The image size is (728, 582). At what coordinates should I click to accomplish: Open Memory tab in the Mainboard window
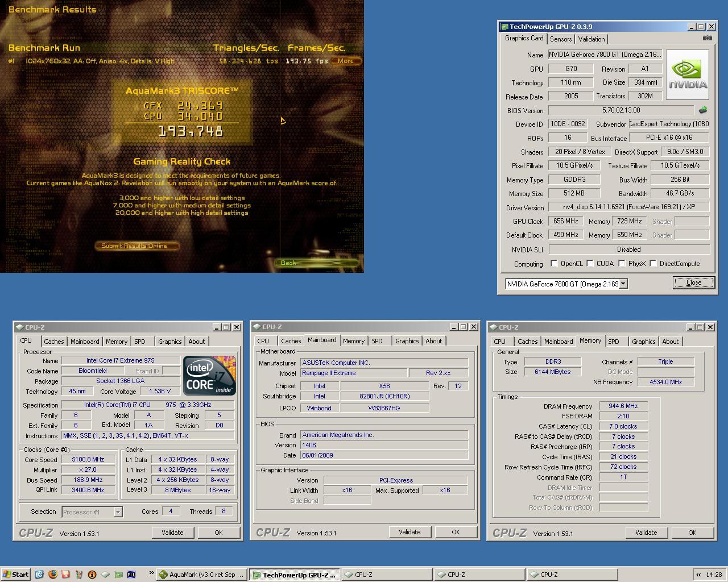[x=354, y=341]
